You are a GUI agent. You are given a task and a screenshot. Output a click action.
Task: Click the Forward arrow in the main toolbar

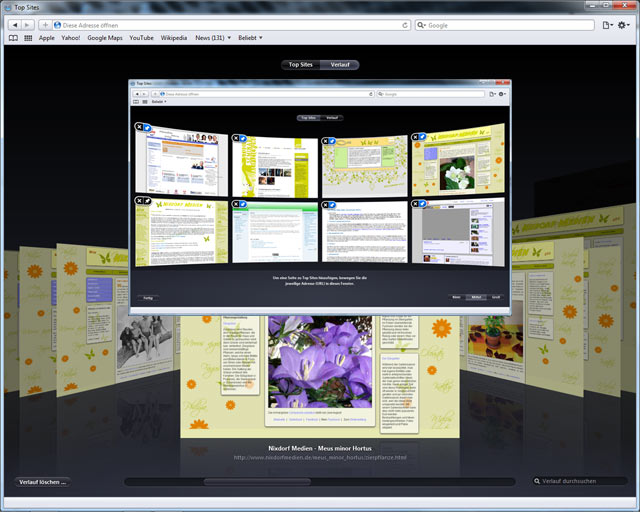click(28, 24)
